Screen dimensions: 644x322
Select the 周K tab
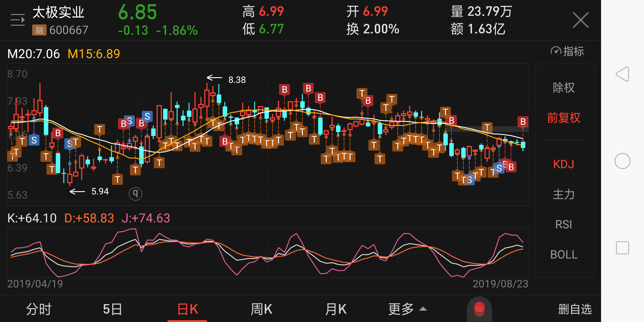(x=261, y=309)
